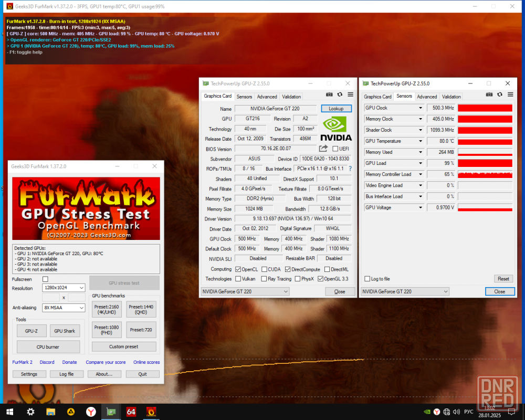Click the Bus Interface question mark icon

[x=350, y=169]
